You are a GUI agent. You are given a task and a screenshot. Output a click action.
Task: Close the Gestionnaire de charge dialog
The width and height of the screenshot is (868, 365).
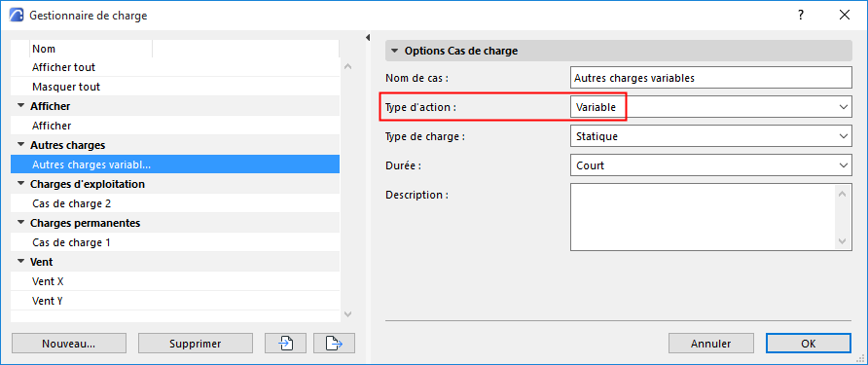click(x=845, y=16)
